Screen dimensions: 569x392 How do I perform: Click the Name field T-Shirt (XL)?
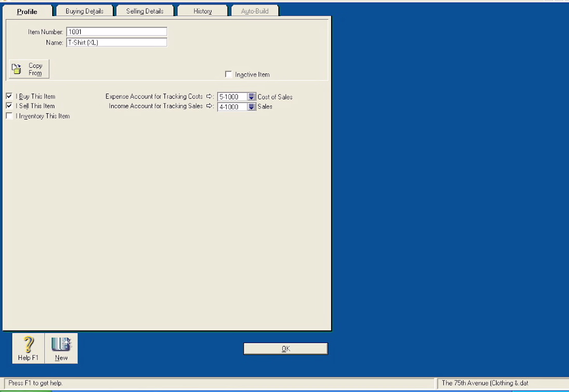point(116,42)
